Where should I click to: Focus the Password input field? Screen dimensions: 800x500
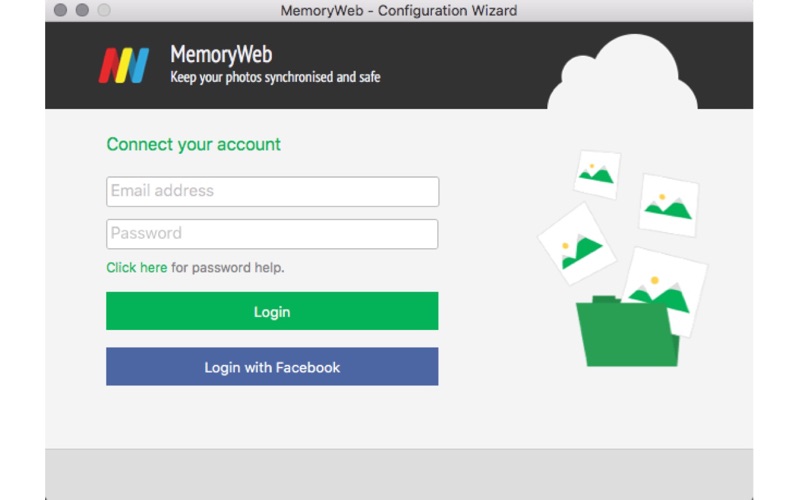point(272,234)
